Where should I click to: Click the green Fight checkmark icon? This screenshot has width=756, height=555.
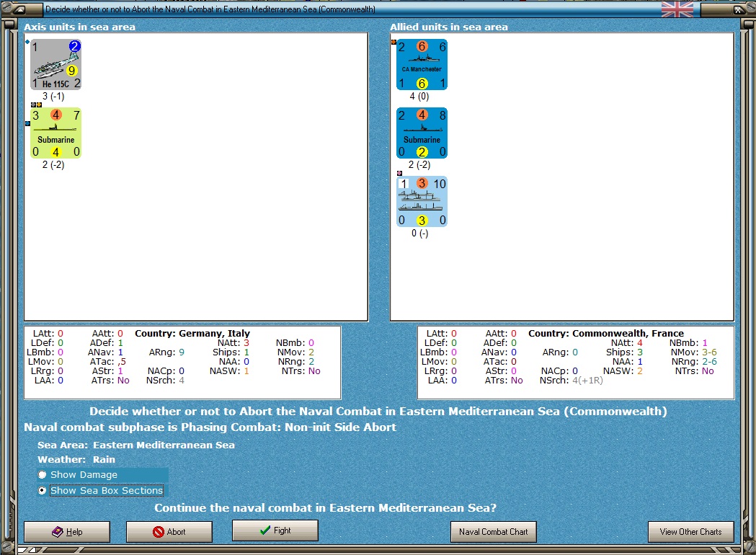[x=264, y=530]
